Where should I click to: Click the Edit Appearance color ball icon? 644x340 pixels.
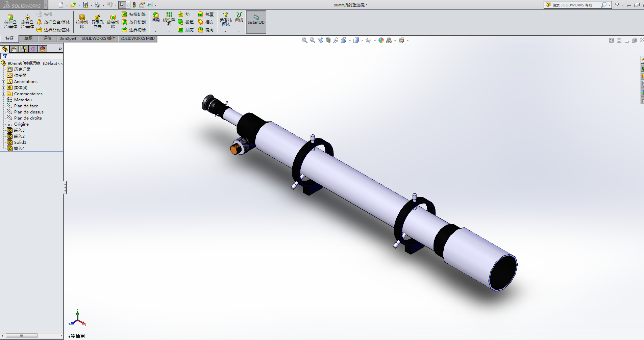(x=381, y=40)
